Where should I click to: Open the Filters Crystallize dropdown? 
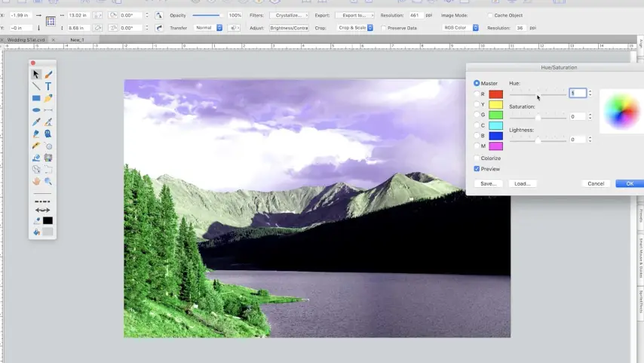(289, 15)
